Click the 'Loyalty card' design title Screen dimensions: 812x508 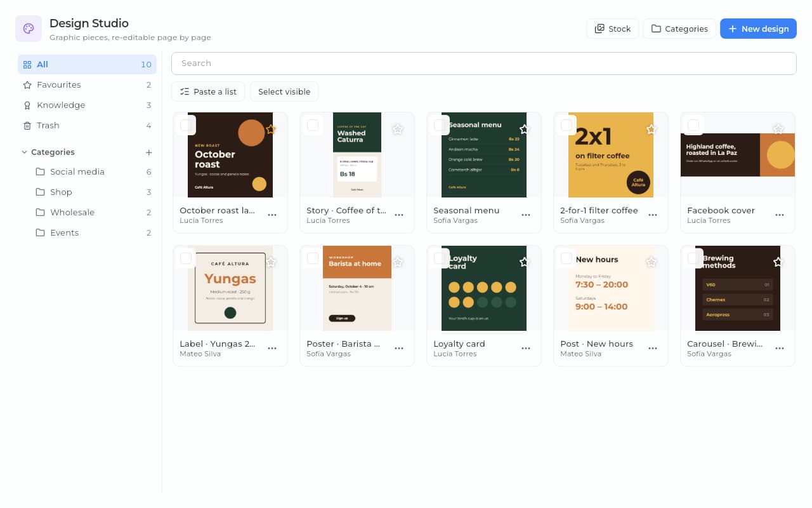coord(459,344)
